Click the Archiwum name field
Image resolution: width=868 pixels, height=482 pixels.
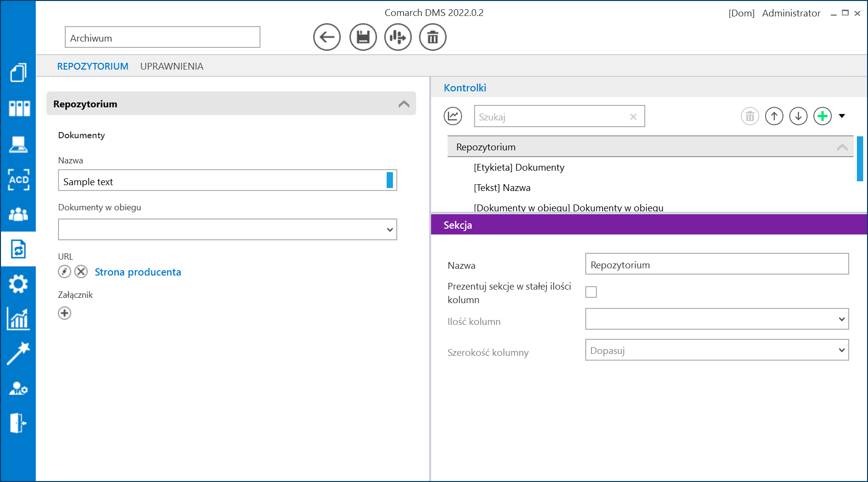click(x=162, y=37)
